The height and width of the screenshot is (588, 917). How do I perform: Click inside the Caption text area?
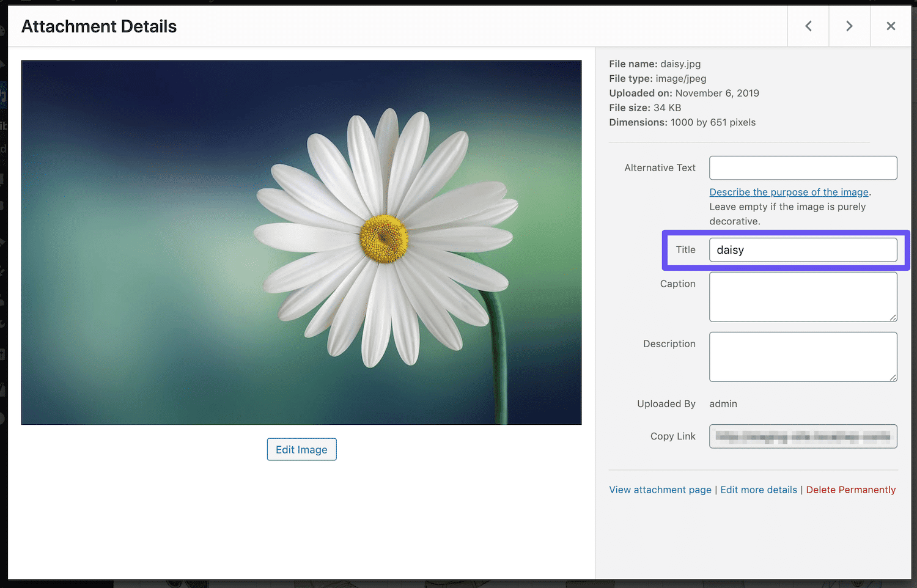click(803, 296)
